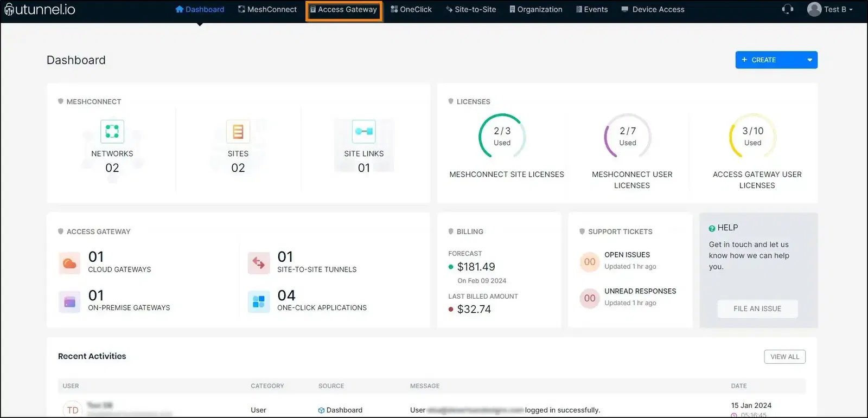Click the HELP question icon
Image resolution: width=868 pixels, height=418 pixels.
coord(712,228)
